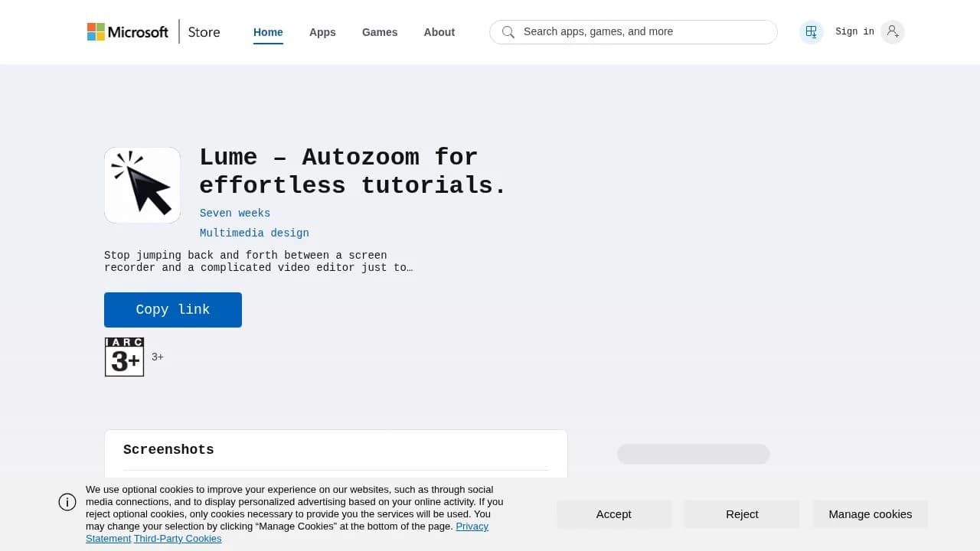Click the IARC 3+ rating badge
Viewport: 980px width, 551px height.
tap(124, 357)
